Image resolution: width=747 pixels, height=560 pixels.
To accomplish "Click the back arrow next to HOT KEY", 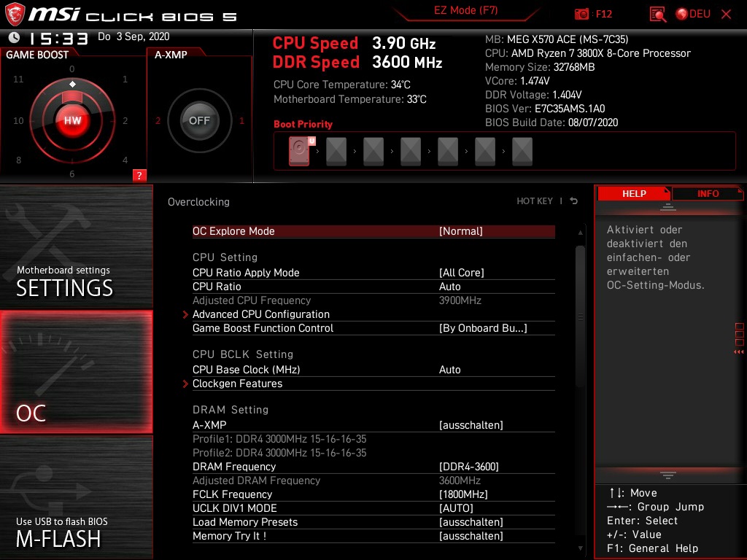I will point(574,201).
